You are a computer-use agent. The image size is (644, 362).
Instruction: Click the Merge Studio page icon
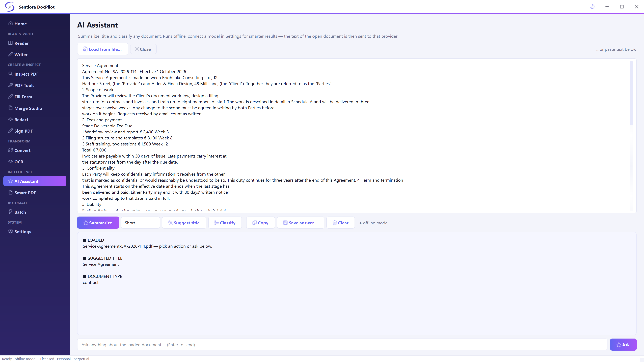click(11, 108)
